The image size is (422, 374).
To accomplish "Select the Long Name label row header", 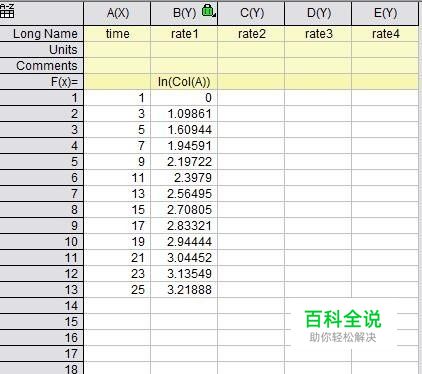I will [x=41, y=34].
